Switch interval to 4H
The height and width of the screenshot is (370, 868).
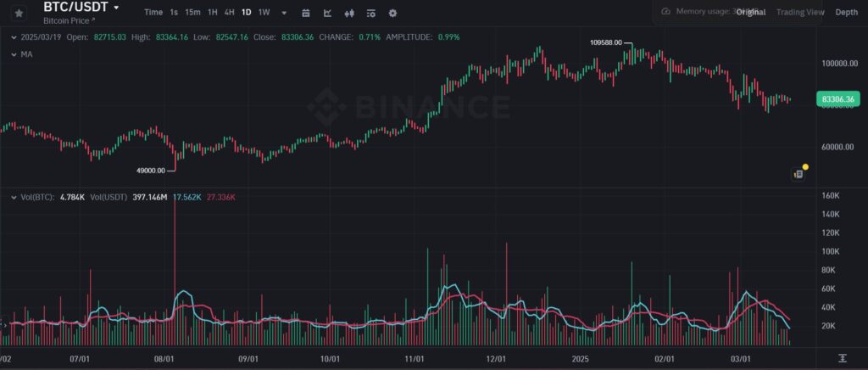[x=229, y=13]
